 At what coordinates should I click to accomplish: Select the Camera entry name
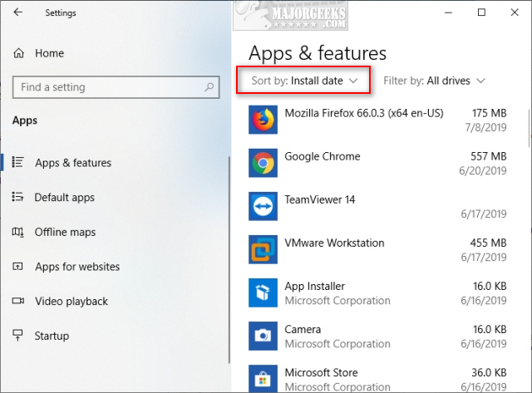pos(303,329)
